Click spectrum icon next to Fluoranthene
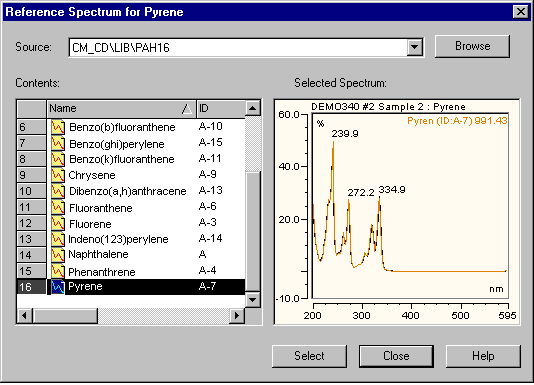This screenshot has height=385, width=534. coord(58,207)
